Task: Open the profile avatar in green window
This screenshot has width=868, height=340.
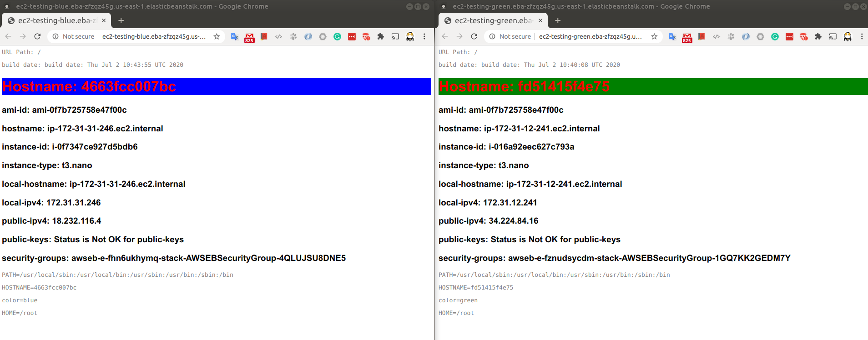Action: pos(848,36)
